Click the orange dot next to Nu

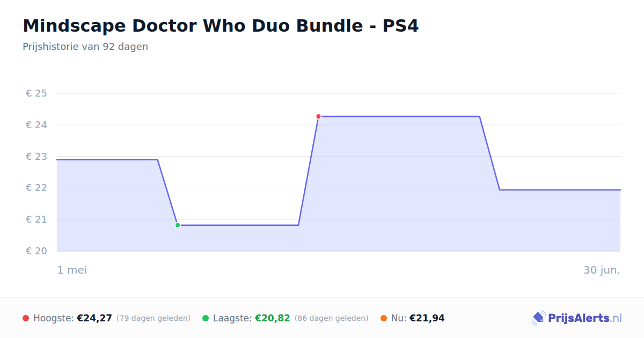click(x=384, y=318)
